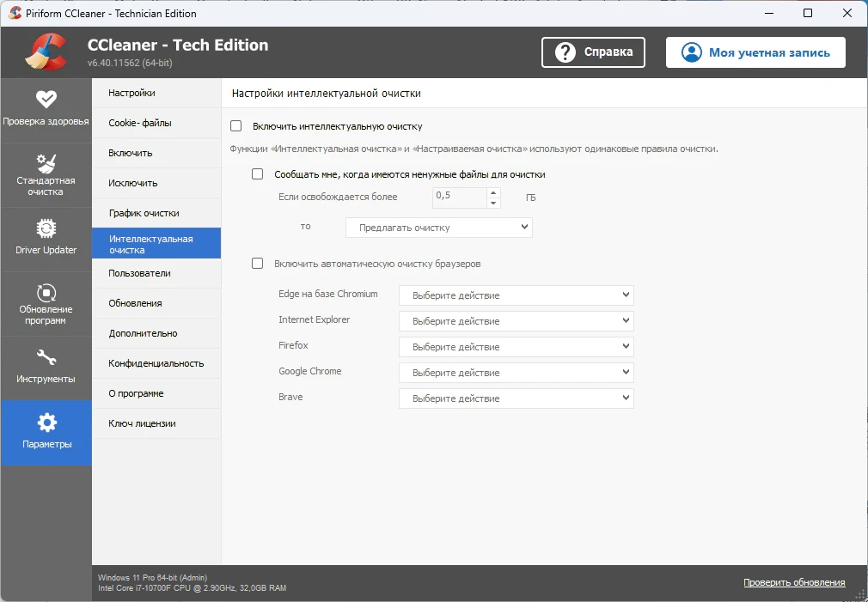The width and height of the screenshot is (868, 602).
Task: Click the Проверить обновления link
Action: pos(794,582)
